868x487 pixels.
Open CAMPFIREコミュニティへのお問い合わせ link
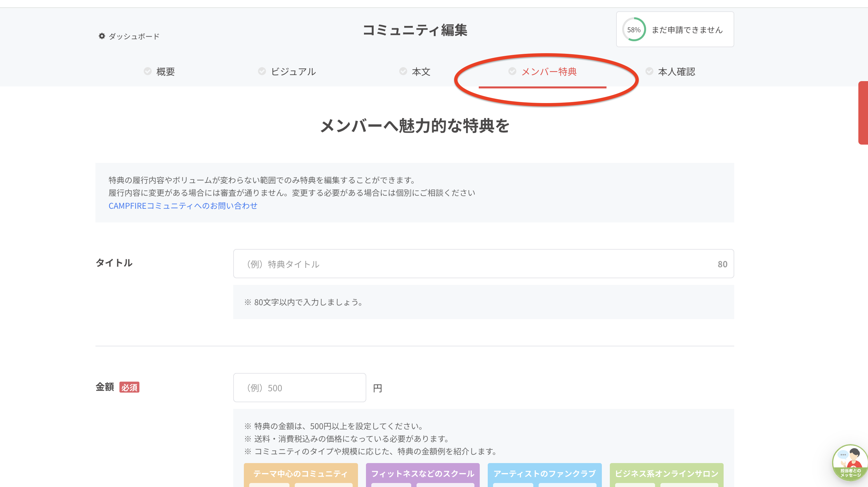(183, 206)
